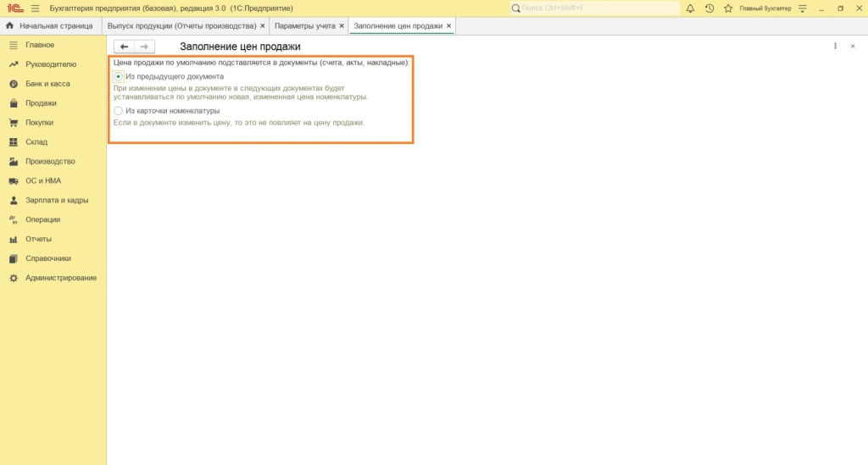Click the Главный бухгалтер user name
This screenshot has height=465, width=868.
pyautogui.click(x=765, y=8)
